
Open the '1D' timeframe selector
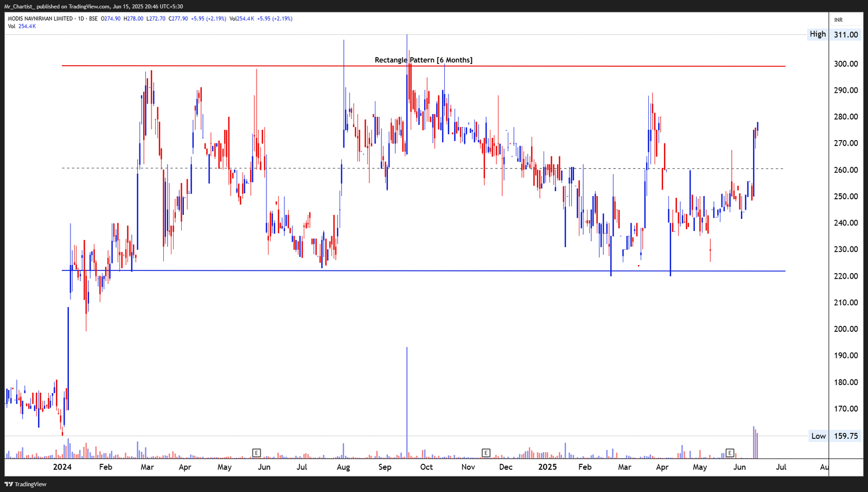coord(82,18)
